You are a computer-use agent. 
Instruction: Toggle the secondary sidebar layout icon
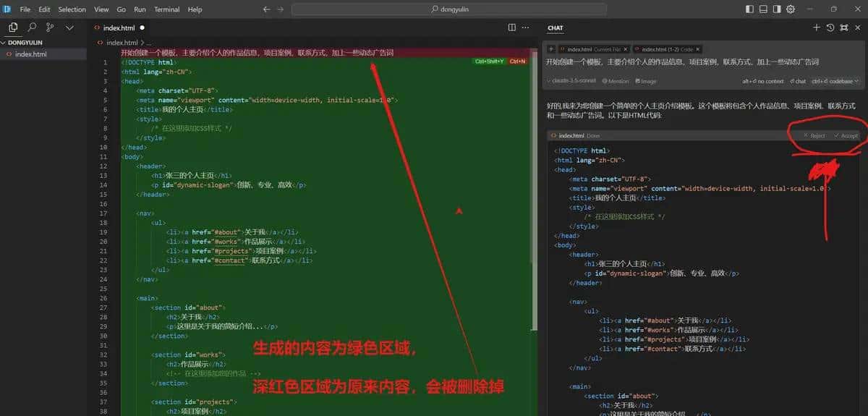777,9
